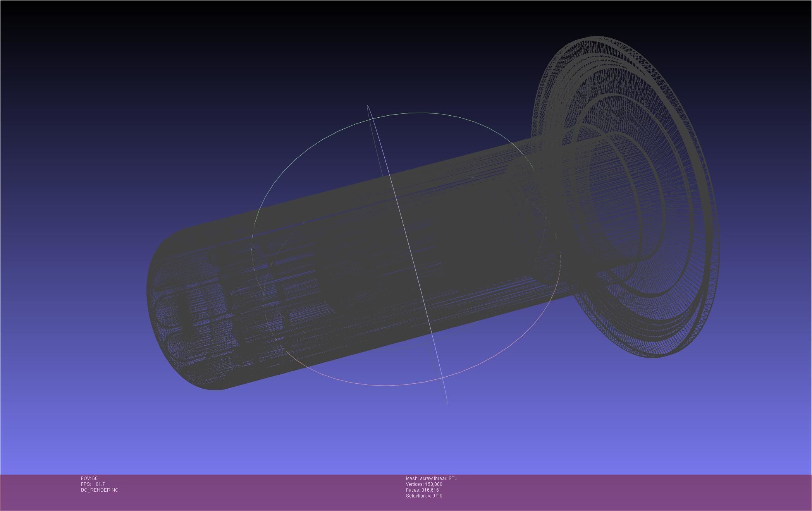The image size is (812, 511).
Task: Click the Faces: 316,616 count text
Action: (x=422, y=490)
